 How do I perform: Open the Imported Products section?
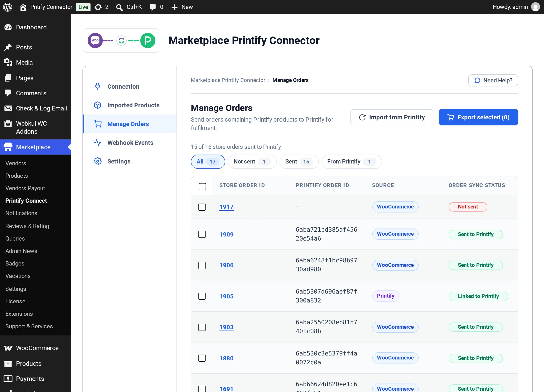(133, 105)
